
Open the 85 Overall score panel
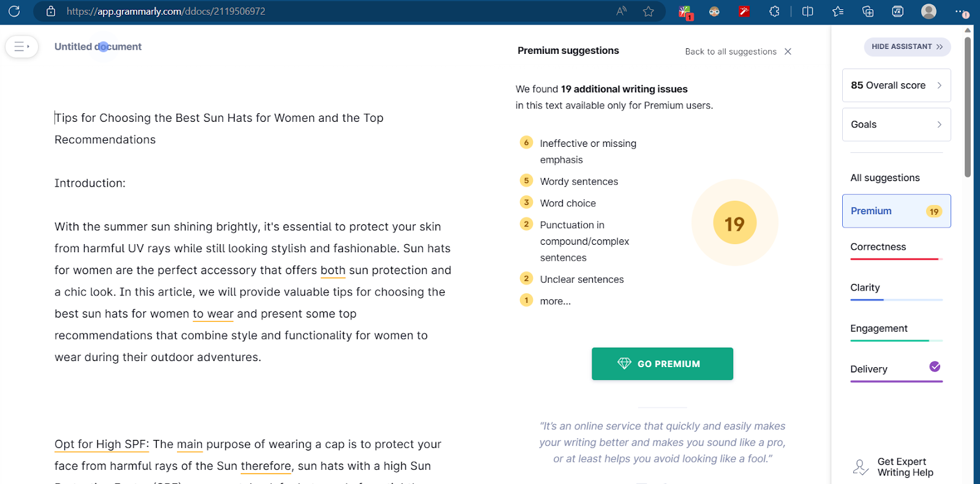[x=896, y=85]
